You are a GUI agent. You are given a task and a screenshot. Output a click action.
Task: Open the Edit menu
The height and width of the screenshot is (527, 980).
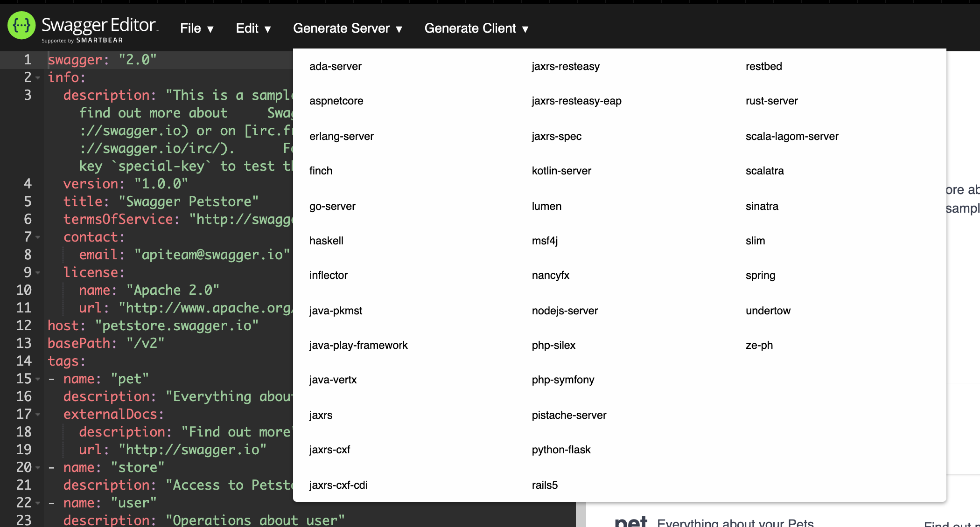[x=253, y=28]
